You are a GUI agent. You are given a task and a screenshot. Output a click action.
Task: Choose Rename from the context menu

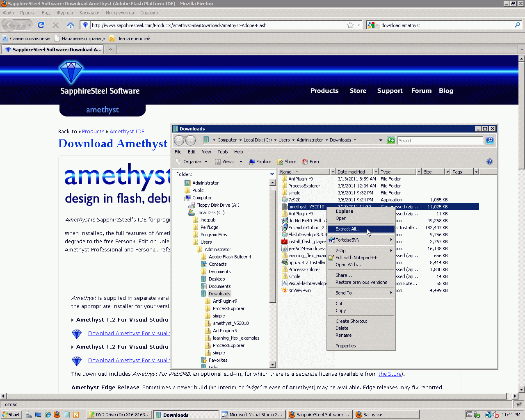coord(361,335)
